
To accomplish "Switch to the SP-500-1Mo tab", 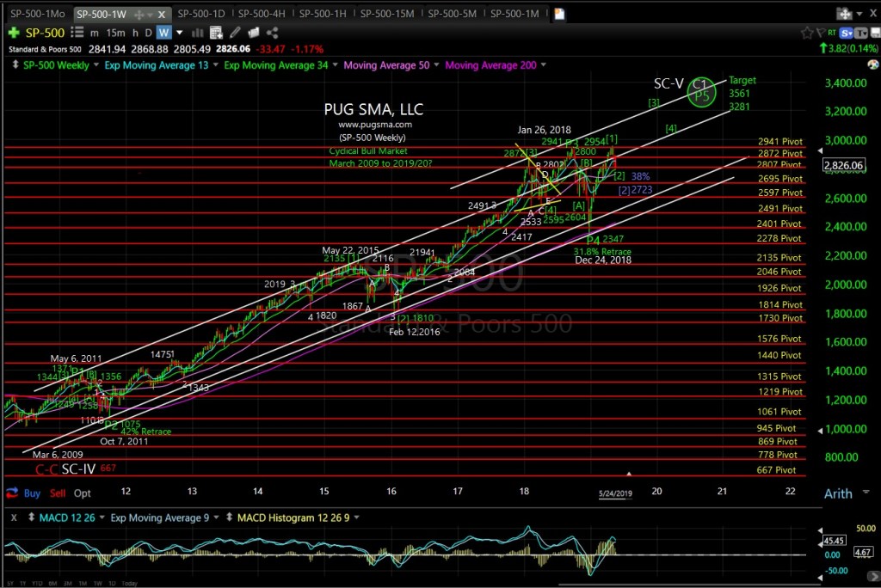I will coord(38,14).
